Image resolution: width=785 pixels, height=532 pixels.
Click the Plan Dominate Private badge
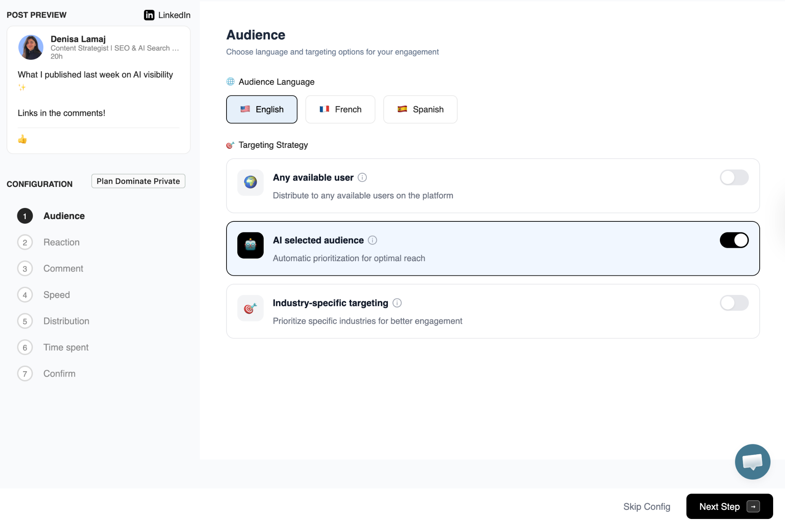pos(138,181)
